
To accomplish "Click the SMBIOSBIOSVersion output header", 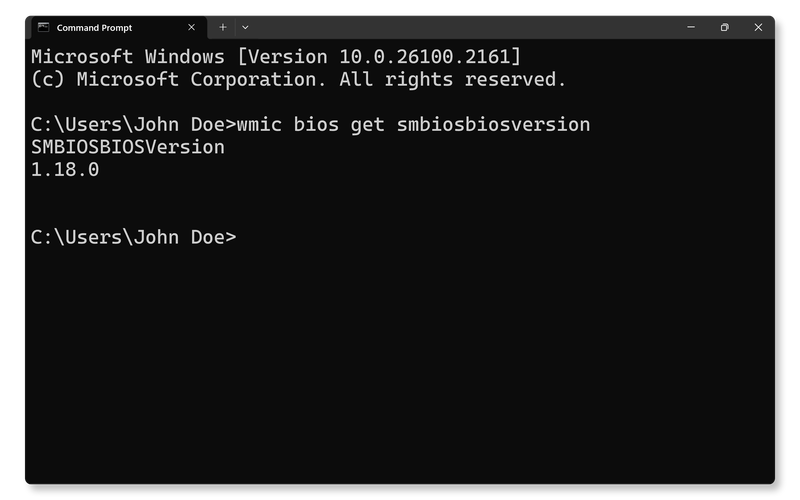I will 128,147.
